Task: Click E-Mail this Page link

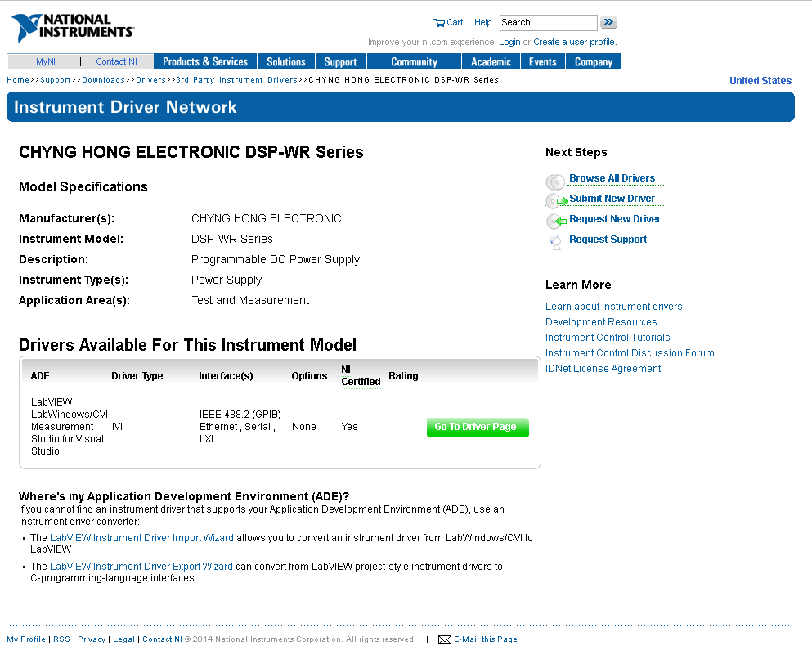Action: [485, 639]
